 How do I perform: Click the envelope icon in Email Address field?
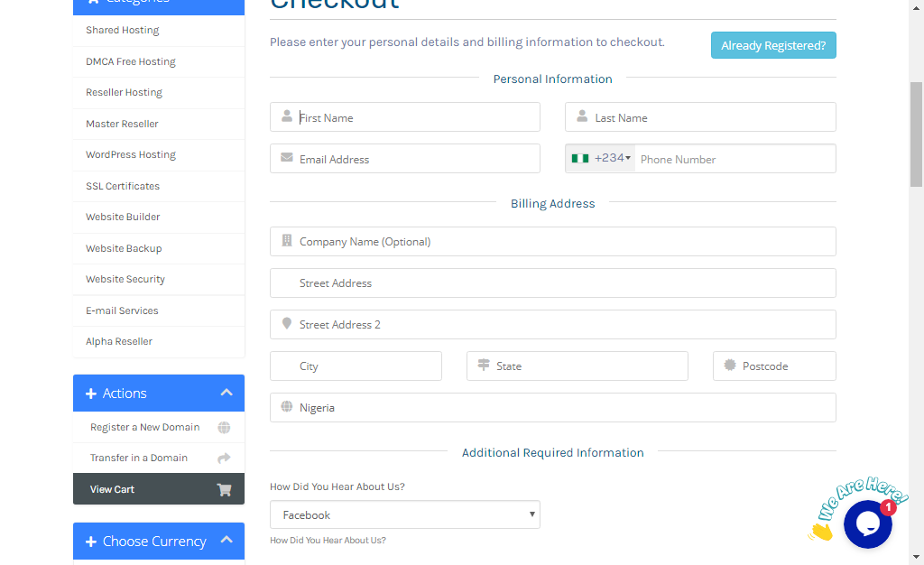[287, 157]
